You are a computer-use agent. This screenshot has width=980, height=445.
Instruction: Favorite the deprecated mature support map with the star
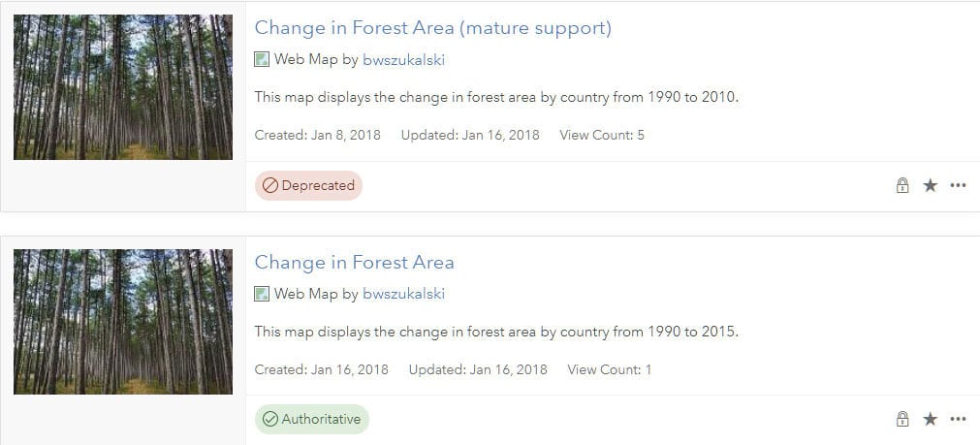tap(931, 186)
